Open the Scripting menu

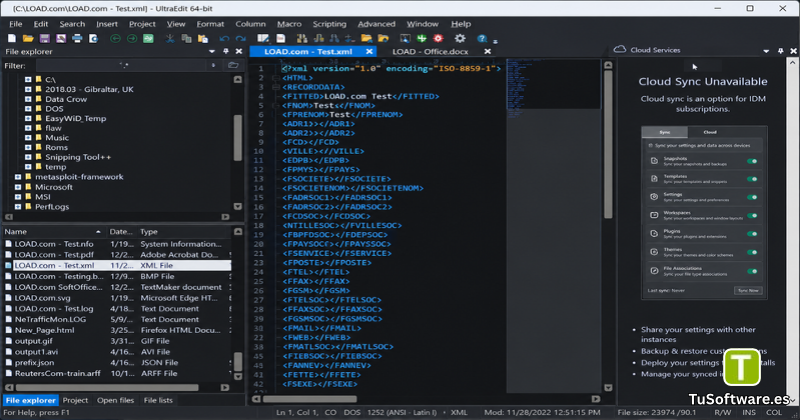[329, 24]
